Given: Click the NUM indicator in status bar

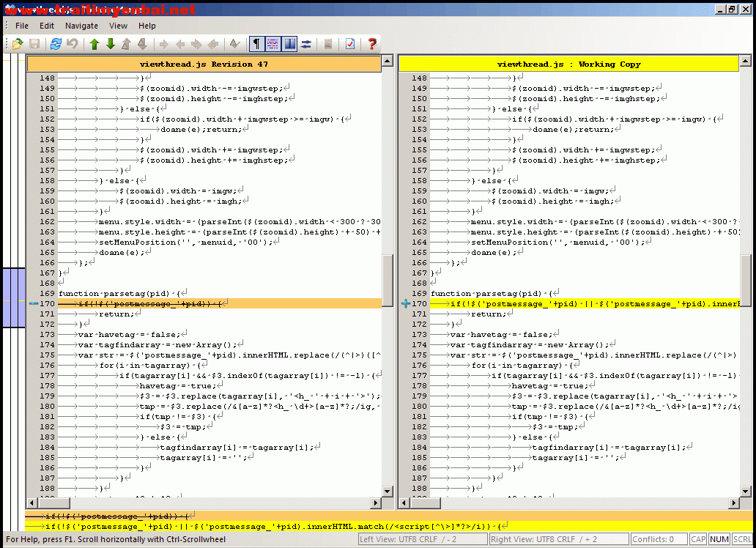Looking at the screenshot, I should pos(719,539).
